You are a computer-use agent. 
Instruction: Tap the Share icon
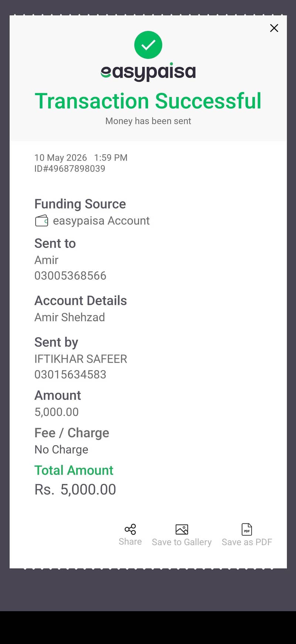pos(130,529)
